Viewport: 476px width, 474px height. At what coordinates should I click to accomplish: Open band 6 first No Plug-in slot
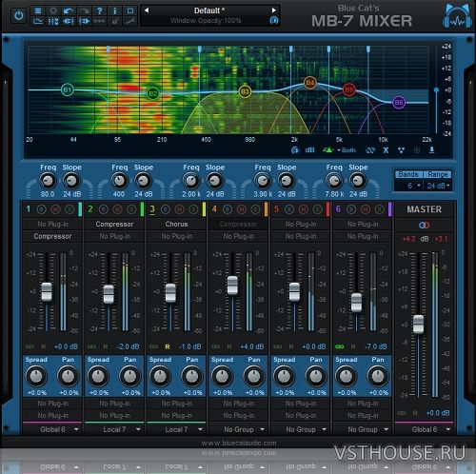tap(363, 224)
